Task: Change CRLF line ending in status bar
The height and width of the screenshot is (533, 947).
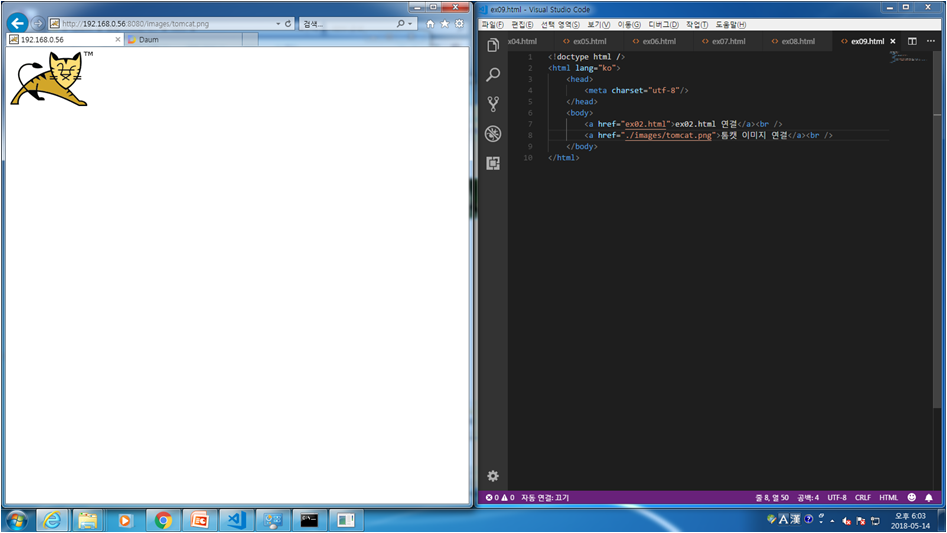Action: pos(862,497)
